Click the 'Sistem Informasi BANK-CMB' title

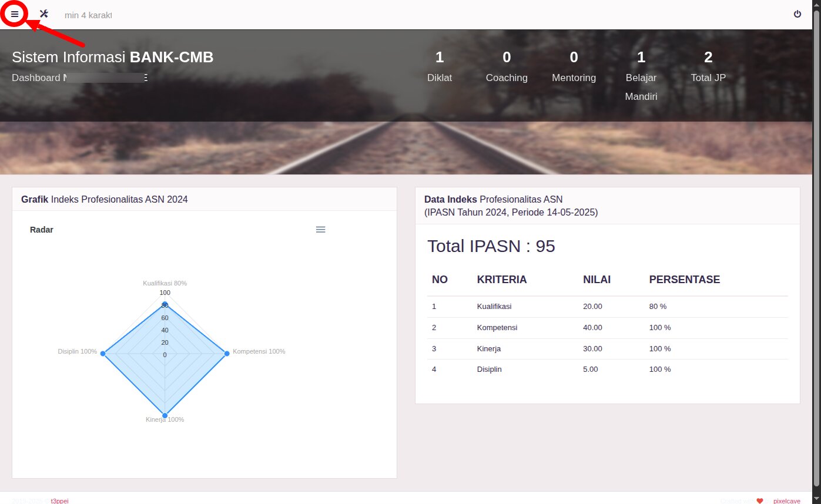tap(113, 58)
